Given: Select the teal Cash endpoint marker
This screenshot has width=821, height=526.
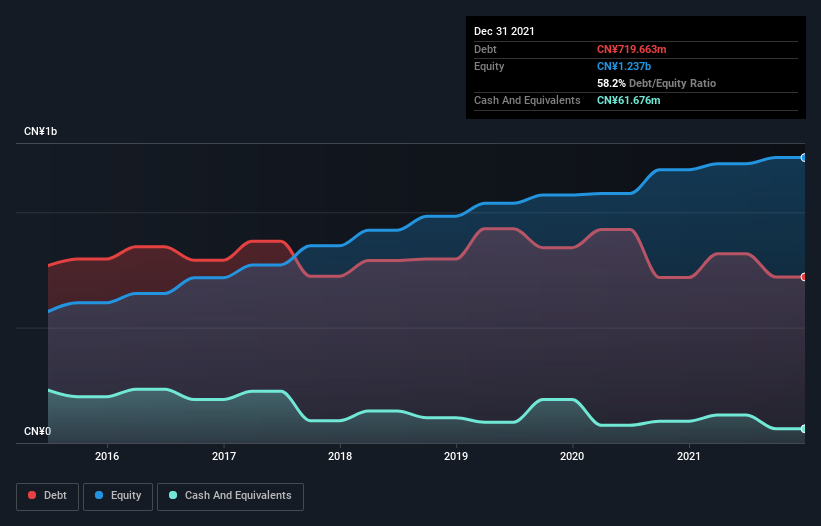Looking at the screenshot, I should (804, 429).
